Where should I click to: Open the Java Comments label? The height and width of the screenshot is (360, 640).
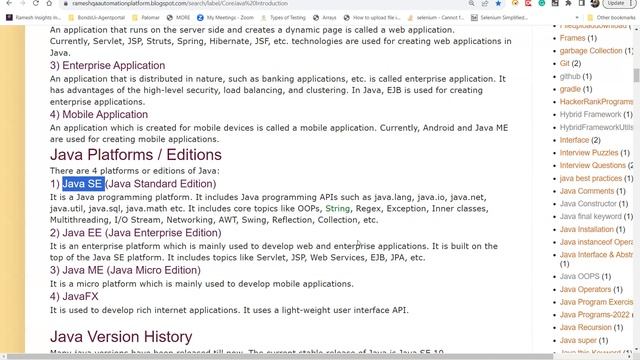coord(587,191)
